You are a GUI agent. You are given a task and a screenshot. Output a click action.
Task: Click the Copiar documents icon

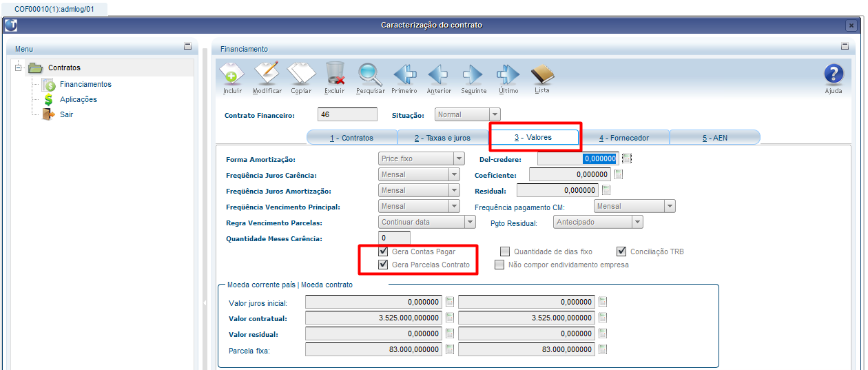[301, 74]
